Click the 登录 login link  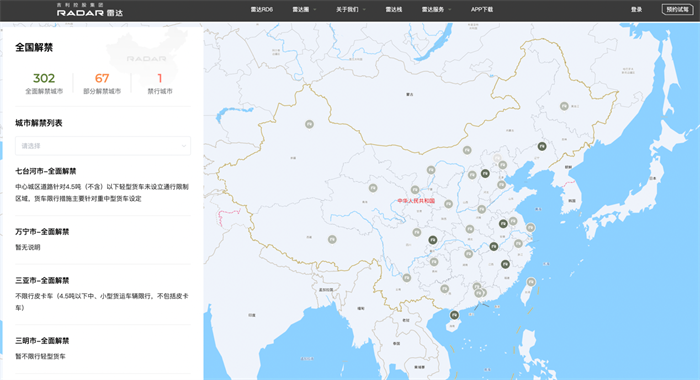637,9
